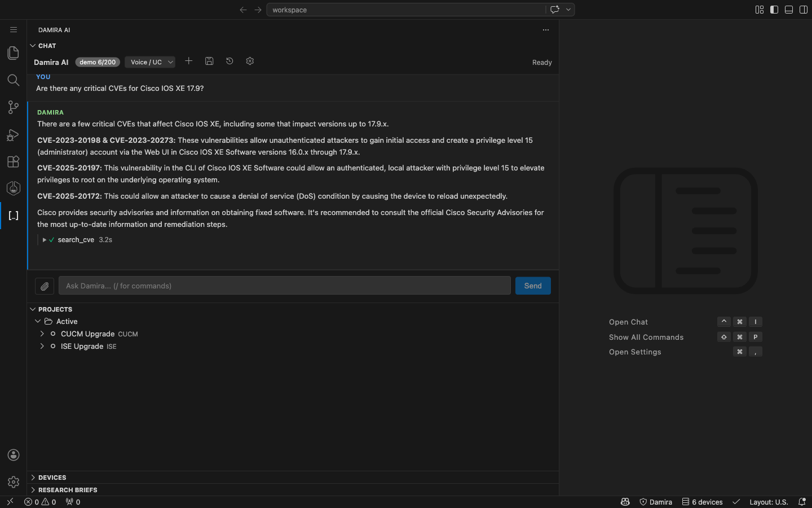Screen dimensions: 812x508
Task: Click Open Chat shortcut entry
Action: pyautogui.click(x=628, y=322)
